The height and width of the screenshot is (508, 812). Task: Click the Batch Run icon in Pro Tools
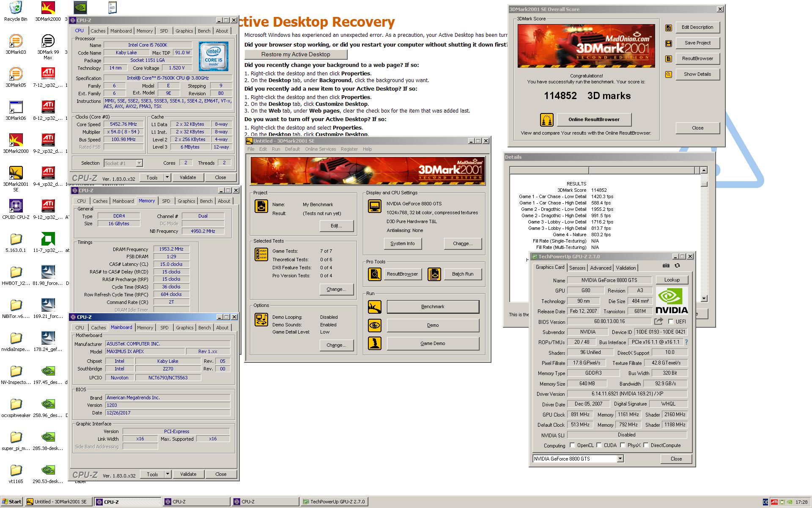click(x=434, y=274)
